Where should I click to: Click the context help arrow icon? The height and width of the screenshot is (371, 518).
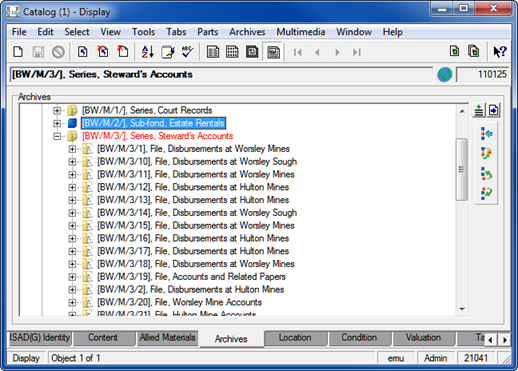(x=500, y=52)
